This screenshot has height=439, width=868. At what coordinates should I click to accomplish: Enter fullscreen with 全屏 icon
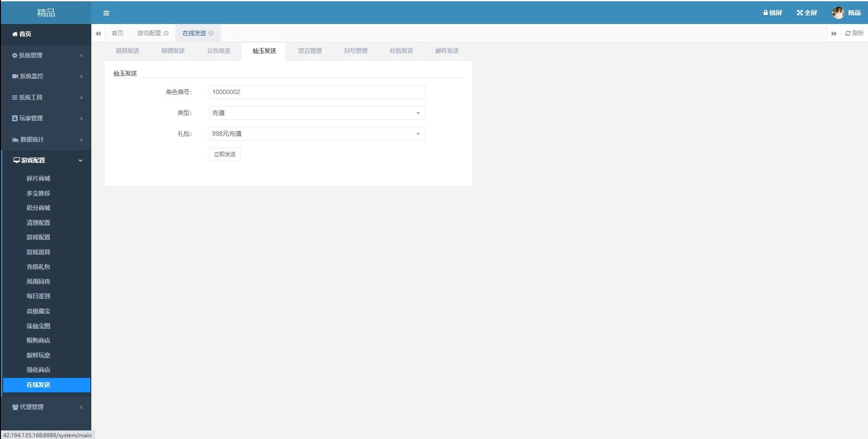point(799,13)
